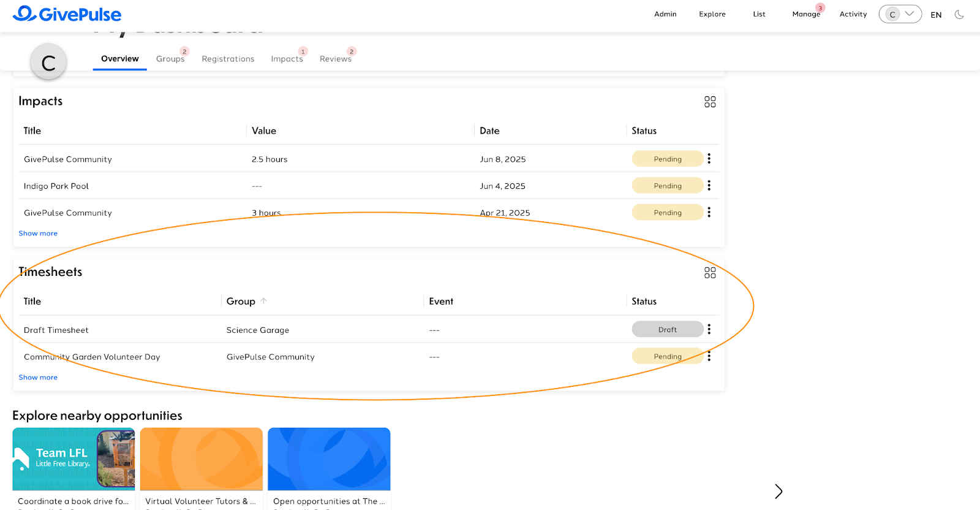Show more impacts
This screenshot has width=980, height=510.
point(38,234)
